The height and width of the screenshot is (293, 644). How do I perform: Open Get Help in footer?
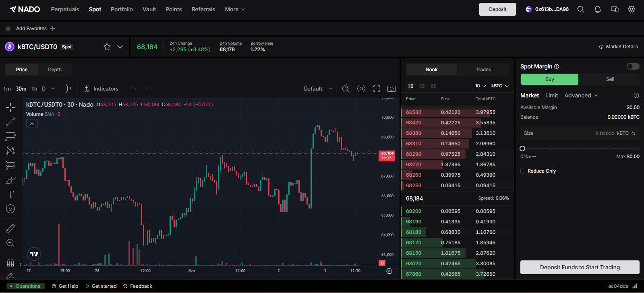65,286
